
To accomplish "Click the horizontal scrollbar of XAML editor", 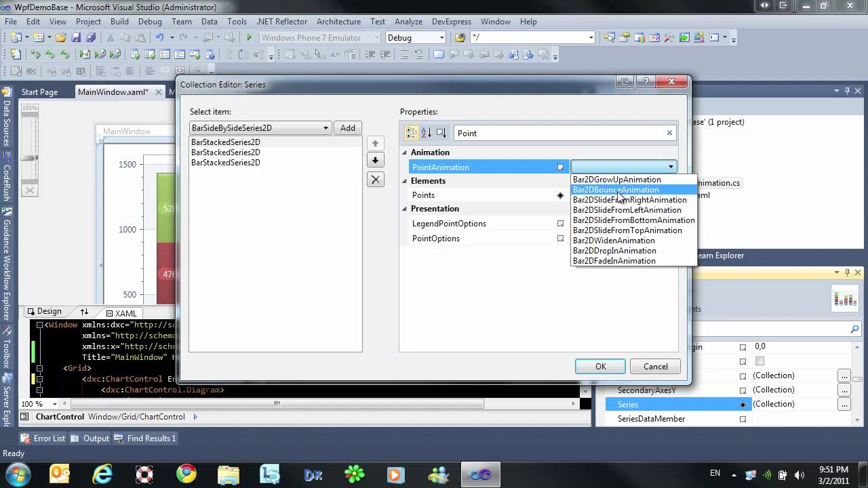I will (277, 403).
